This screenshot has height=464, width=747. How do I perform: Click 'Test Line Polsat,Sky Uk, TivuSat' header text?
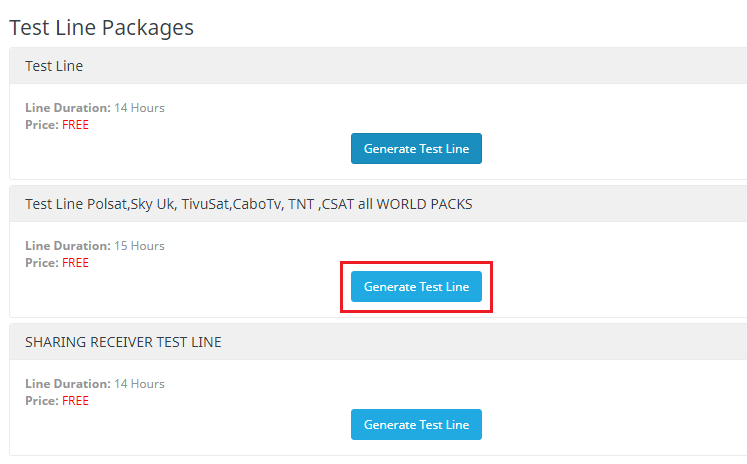(x=249, y=204)
